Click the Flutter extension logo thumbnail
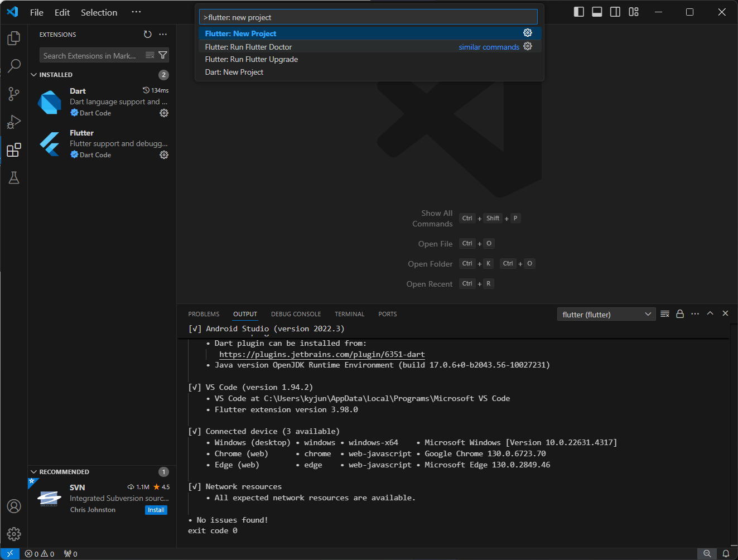This screenshot has height=560, width=738. (50, 144)
